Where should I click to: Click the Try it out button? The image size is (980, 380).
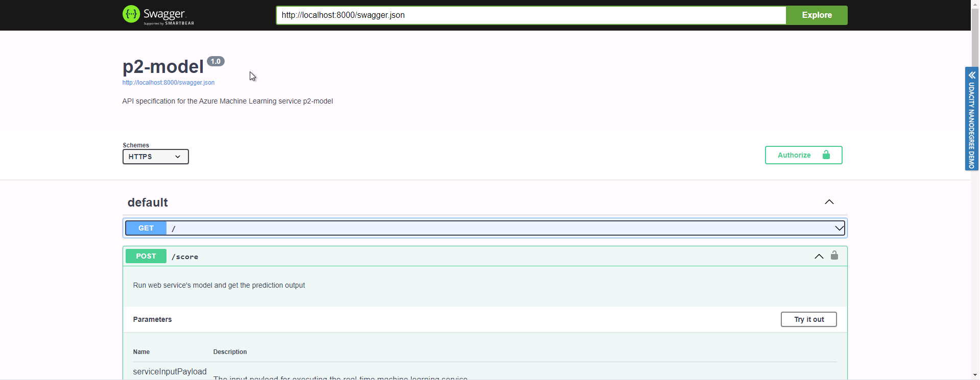pyautogui.click(x=809, y=319)
